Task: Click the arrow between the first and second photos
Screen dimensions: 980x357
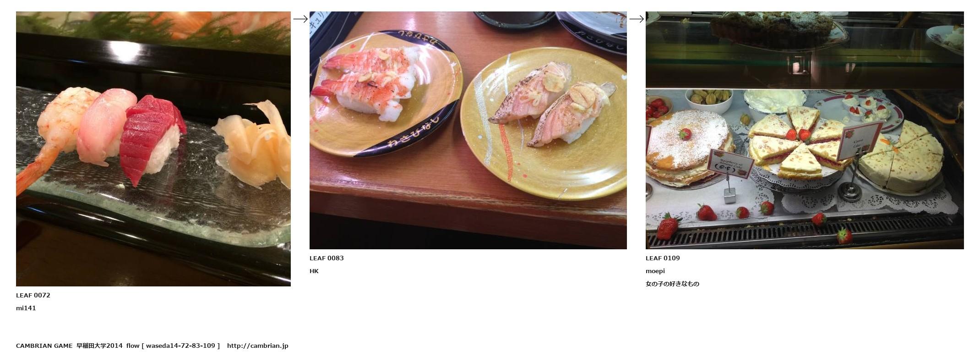Action: [300, 19]
